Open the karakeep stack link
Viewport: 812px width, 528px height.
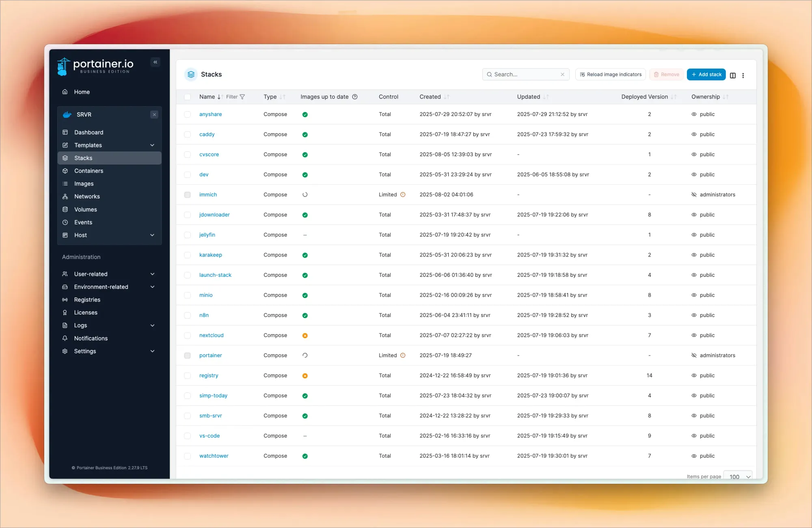point(210,255)
